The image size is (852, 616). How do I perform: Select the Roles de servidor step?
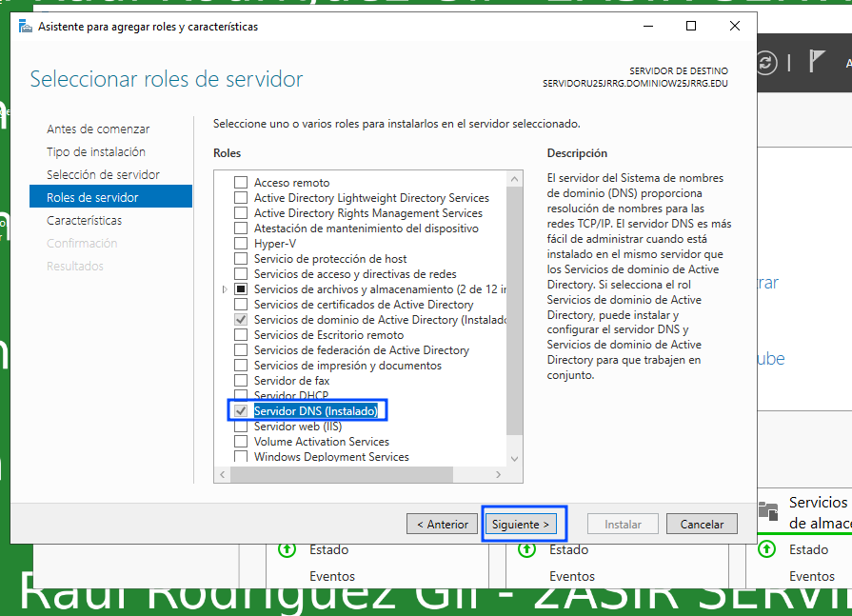[x=110, y=197]
